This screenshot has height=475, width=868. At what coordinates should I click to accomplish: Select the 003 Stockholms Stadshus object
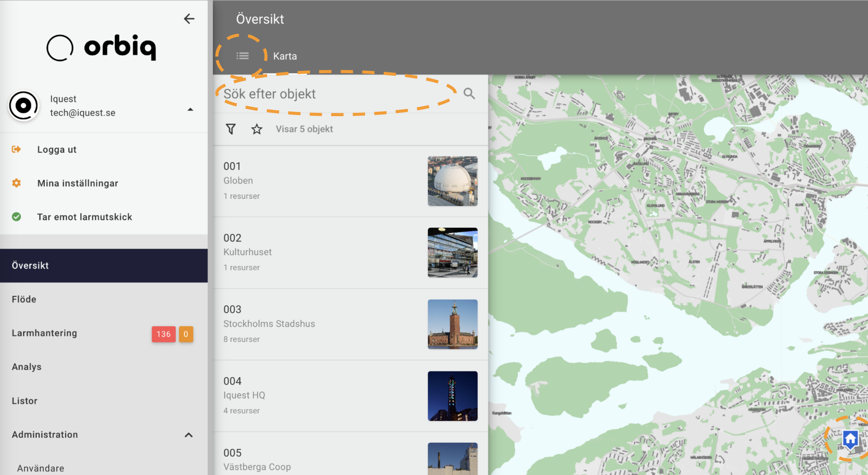coord(350,324)
